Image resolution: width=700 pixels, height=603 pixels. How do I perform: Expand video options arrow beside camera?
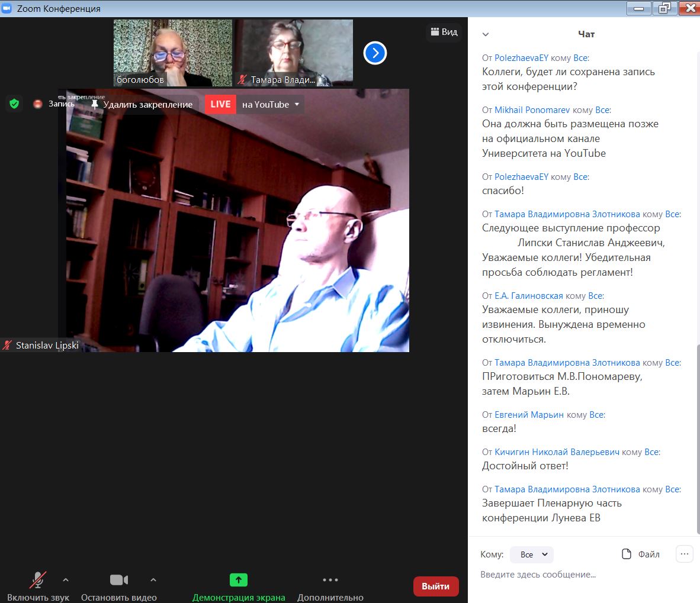[x=153, y=580]
